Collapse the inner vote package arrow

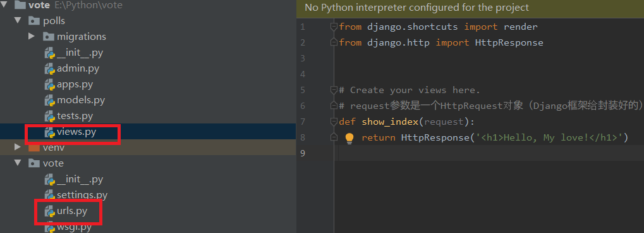[x=17, y=163]
